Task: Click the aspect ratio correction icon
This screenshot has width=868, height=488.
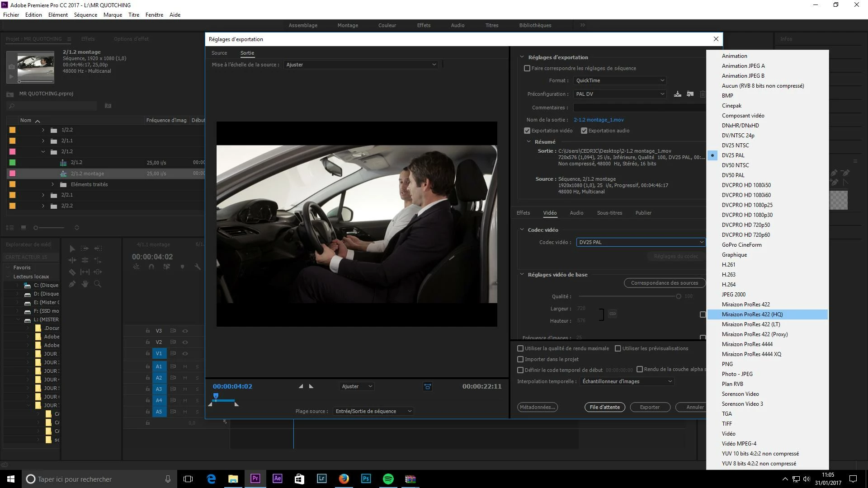Action: 427,386
